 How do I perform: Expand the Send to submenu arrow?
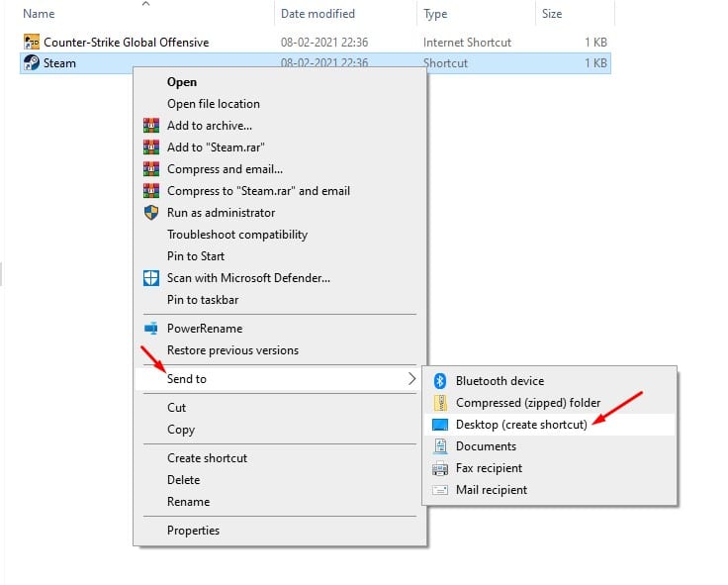click(411, 379)
